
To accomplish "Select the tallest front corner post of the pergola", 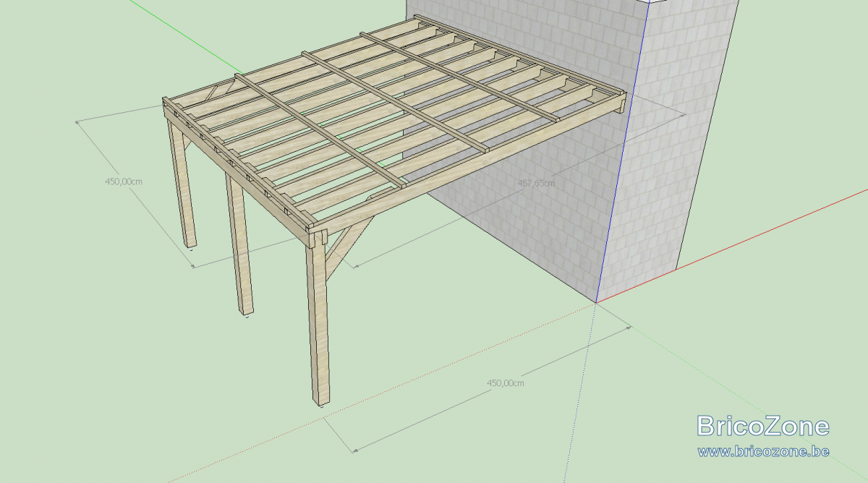I will pos(318,318).
